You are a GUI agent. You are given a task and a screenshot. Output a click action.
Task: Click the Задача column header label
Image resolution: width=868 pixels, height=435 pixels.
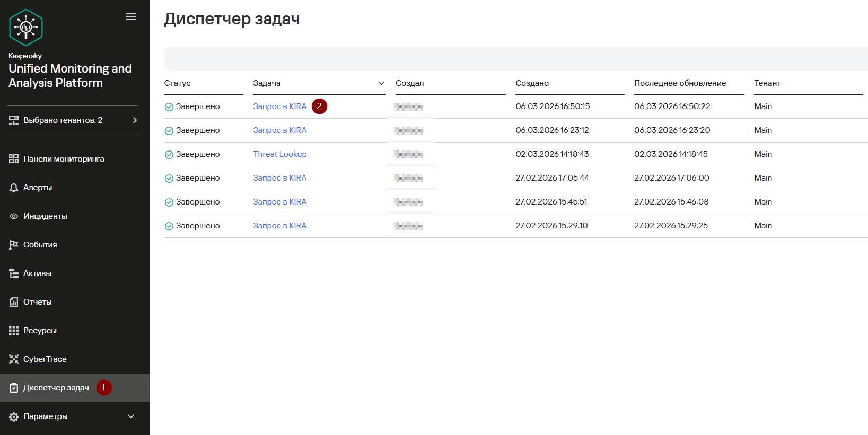coord(267,83)
